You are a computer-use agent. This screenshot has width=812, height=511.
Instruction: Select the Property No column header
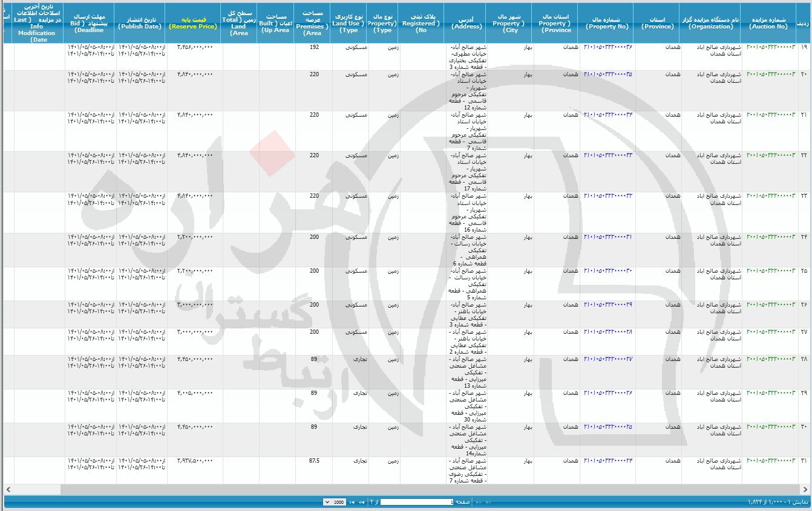click(607, 23)
